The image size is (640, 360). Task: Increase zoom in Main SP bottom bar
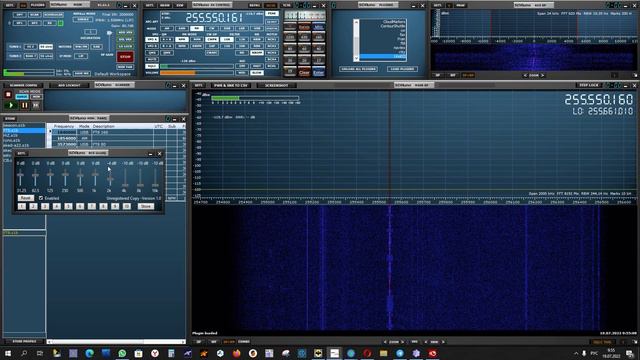(402, 342)
